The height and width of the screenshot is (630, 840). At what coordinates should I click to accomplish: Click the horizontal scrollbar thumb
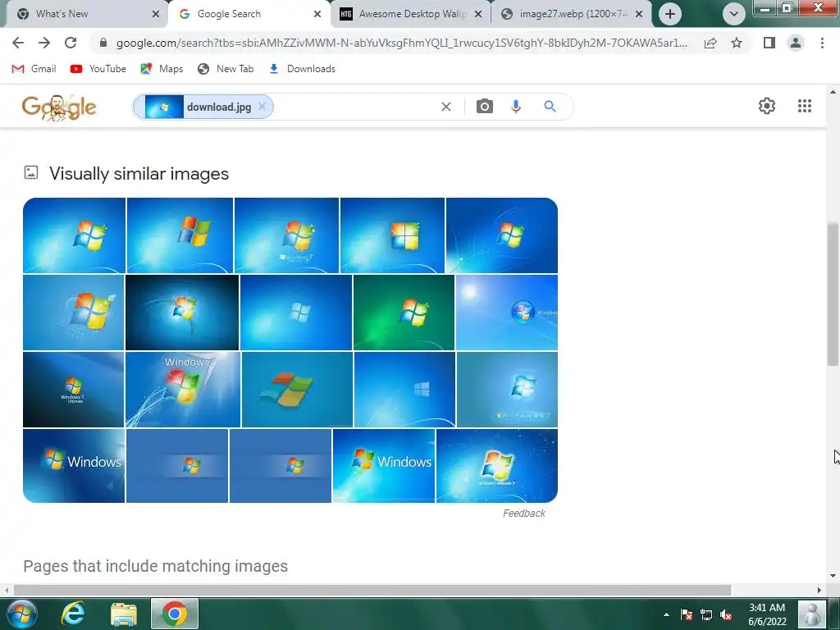[372, 590]
